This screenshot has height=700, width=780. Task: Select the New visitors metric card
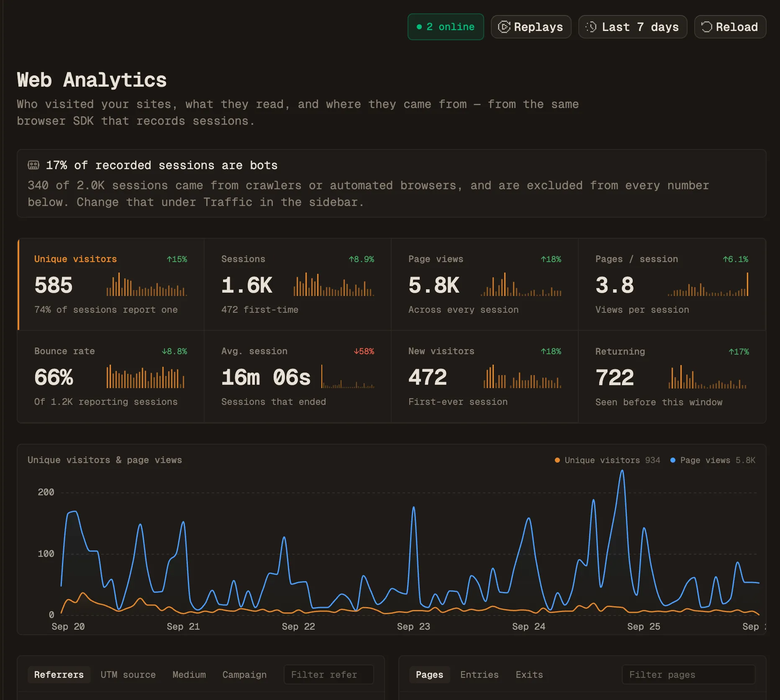[x=485, y=377]
